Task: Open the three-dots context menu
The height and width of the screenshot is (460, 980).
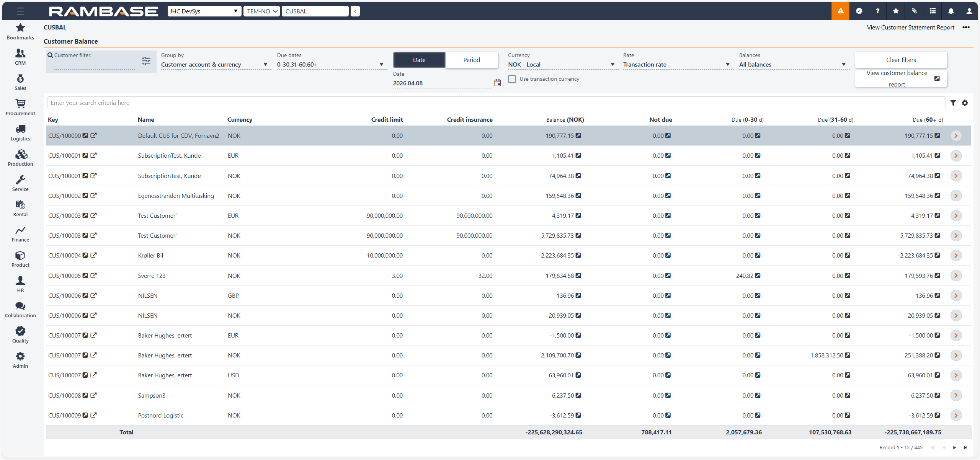Action: point(966,27)
